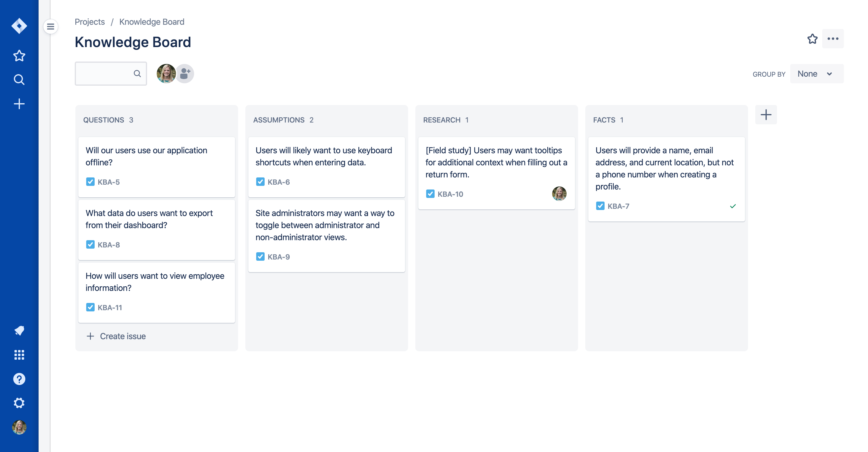Toggle the sidebar navigation expander

51,26
